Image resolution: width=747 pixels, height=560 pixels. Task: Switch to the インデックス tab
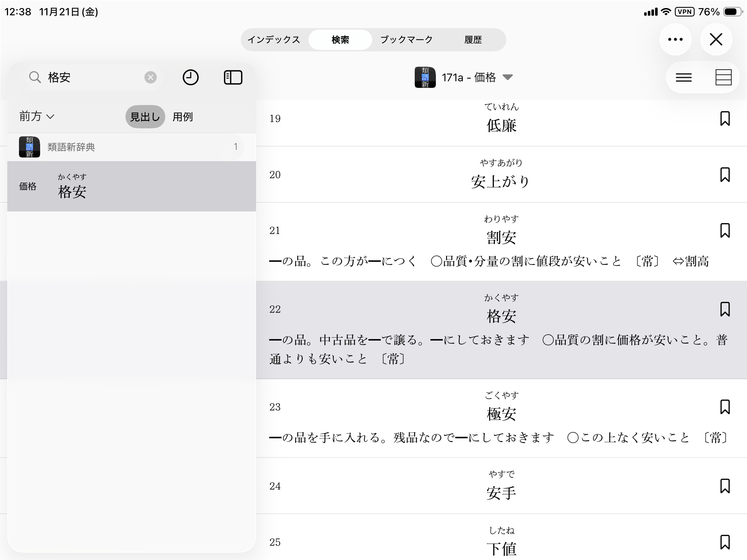(x=274, y=39)
